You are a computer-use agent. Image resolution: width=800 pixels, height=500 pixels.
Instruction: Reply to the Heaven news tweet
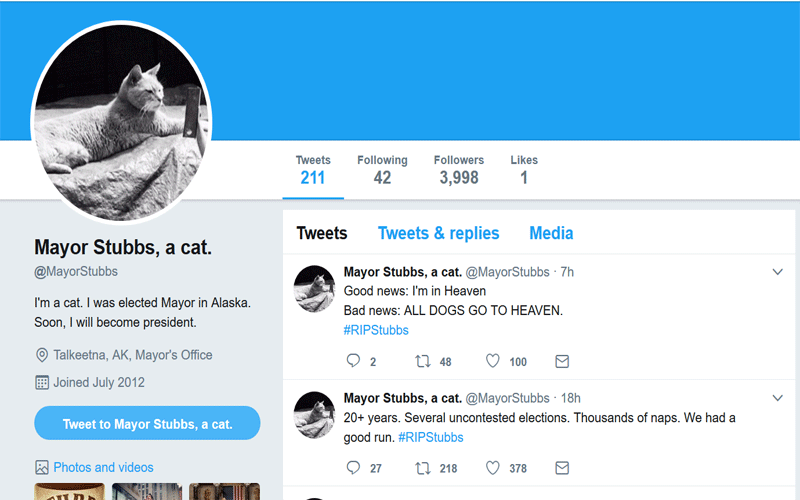(x=353, y=361)
